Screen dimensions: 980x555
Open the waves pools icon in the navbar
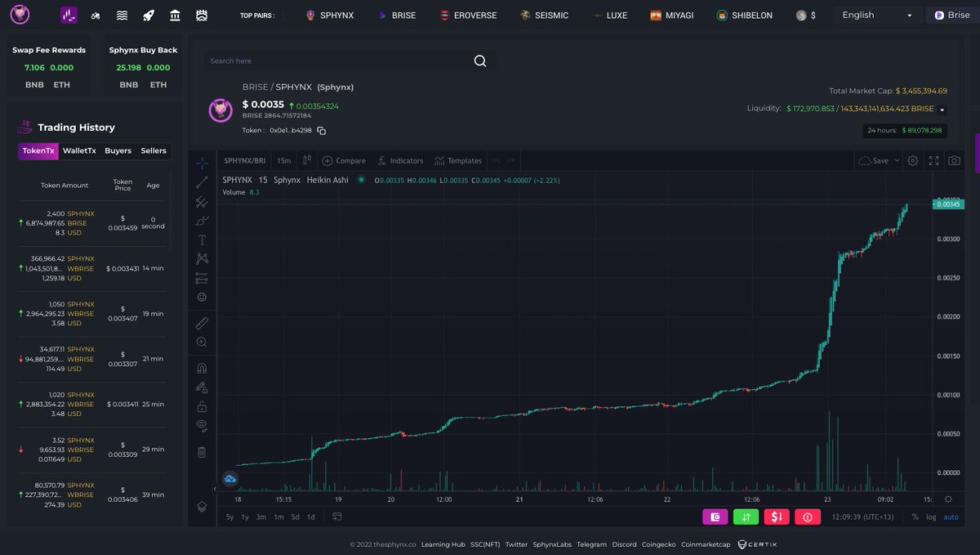(x=122, y=16)
